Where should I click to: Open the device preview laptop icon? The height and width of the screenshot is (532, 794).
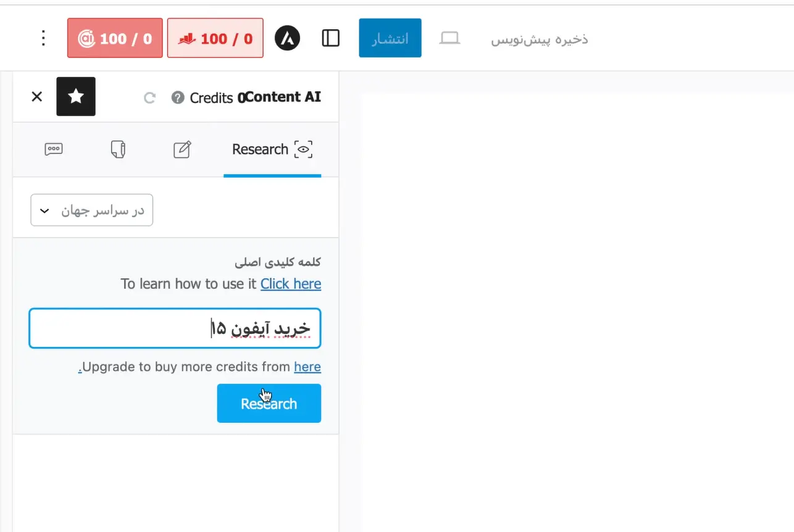449,37
